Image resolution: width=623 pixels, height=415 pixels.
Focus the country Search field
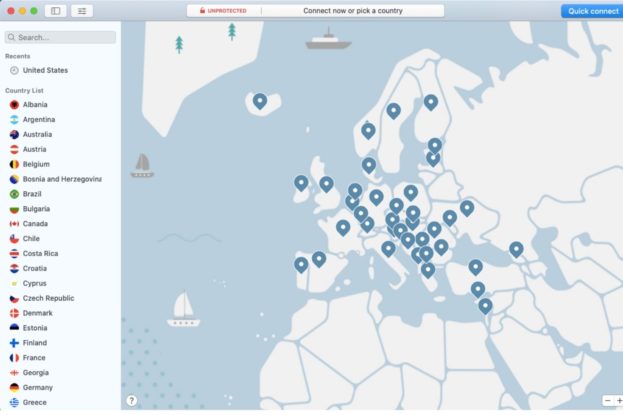60,37
